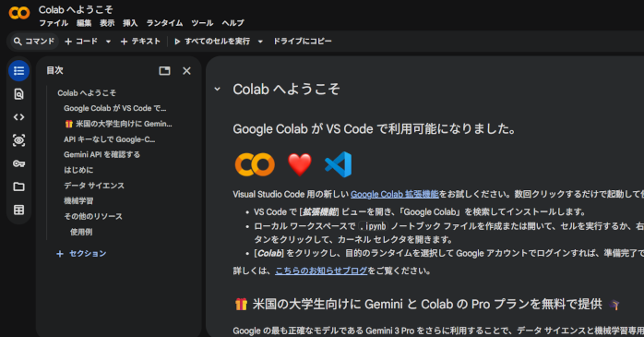Run all cells with すべてのセルを実行

pyautogui.click(x=212, y=42)
